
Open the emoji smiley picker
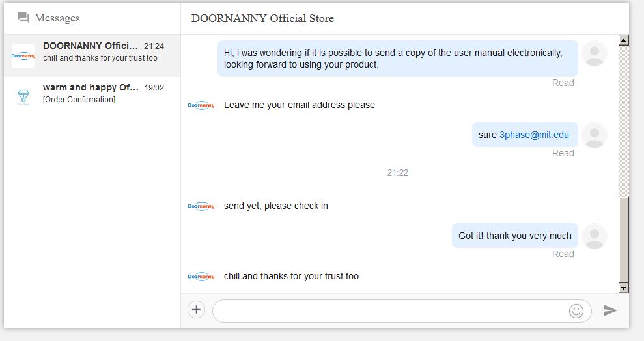click(576, 311)
